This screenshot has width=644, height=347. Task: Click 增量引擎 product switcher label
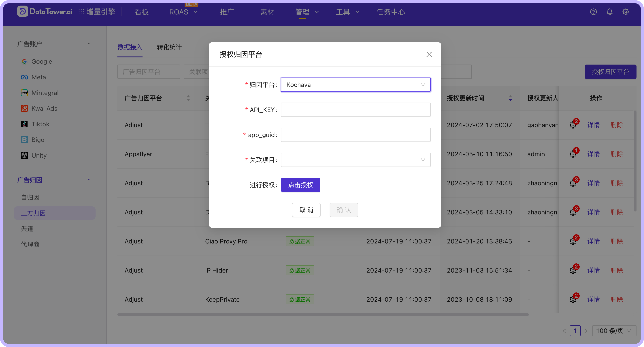101,12
